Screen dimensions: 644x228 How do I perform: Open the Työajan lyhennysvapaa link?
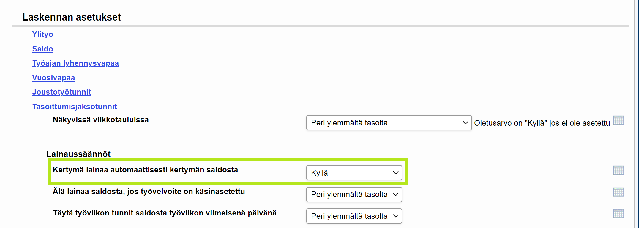click(x=75, y=63)
